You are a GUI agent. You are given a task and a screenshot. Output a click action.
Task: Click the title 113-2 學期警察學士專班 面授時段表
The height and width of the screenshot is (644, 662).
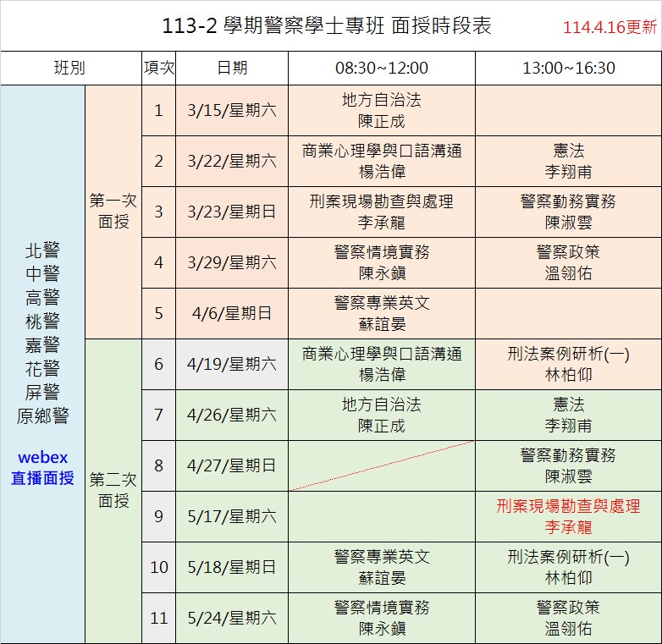pyautogui.click(x=327, y=25)
